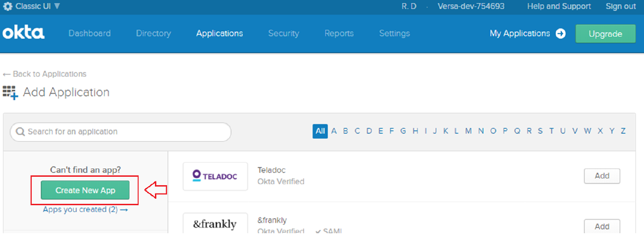Go back to Applications link
This screenshot has width=644, height=236.
coord(45,74)
